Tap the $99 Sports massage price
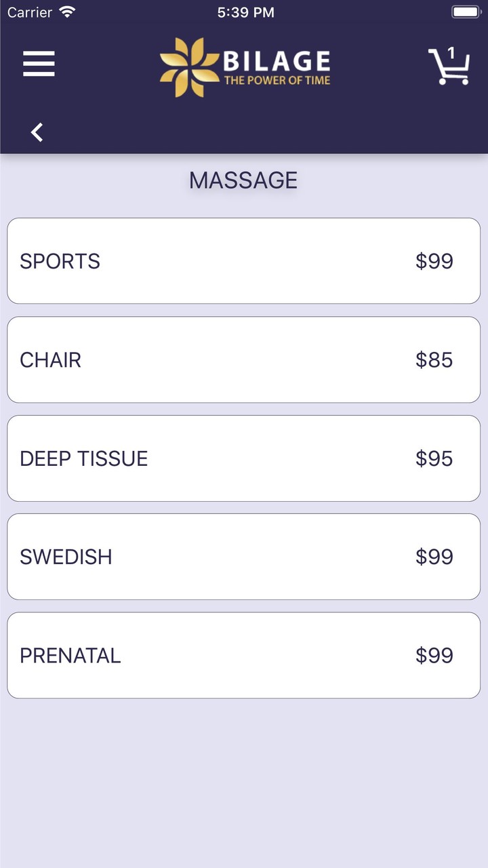The height and width of the screenshot is (868, 488). [x=434, y=261]
